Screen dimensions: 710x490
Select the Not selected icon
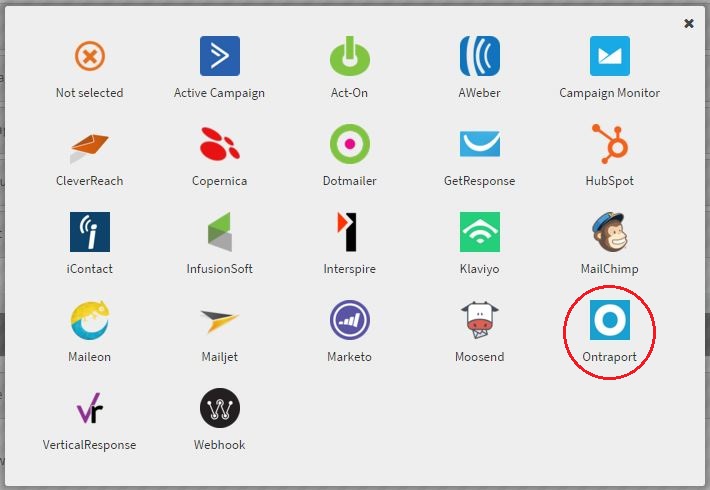click(90, 56)
